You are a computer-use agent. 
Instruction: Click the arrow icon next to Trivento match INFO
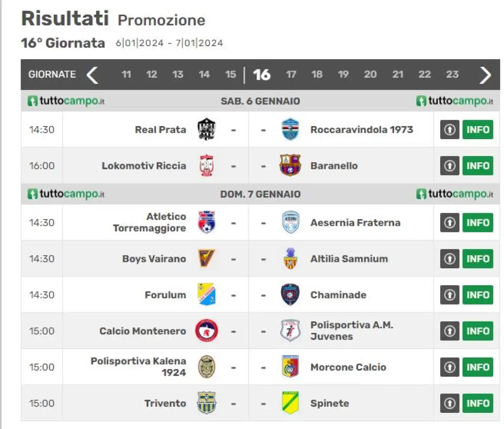(x=450, y=403)
